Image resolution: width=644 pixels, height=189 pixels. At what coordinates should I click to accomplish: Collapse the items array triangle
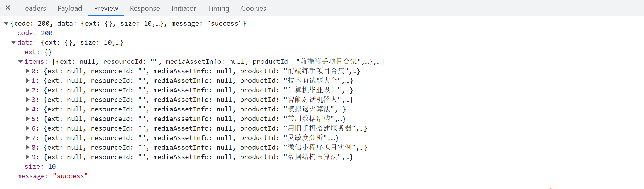click(x=21, y=62)
